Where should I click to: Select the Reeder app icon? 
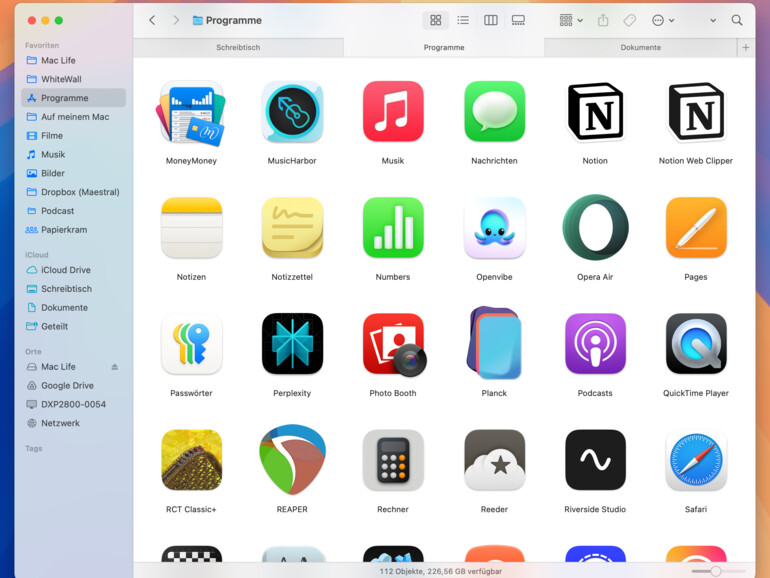(495, 460)
